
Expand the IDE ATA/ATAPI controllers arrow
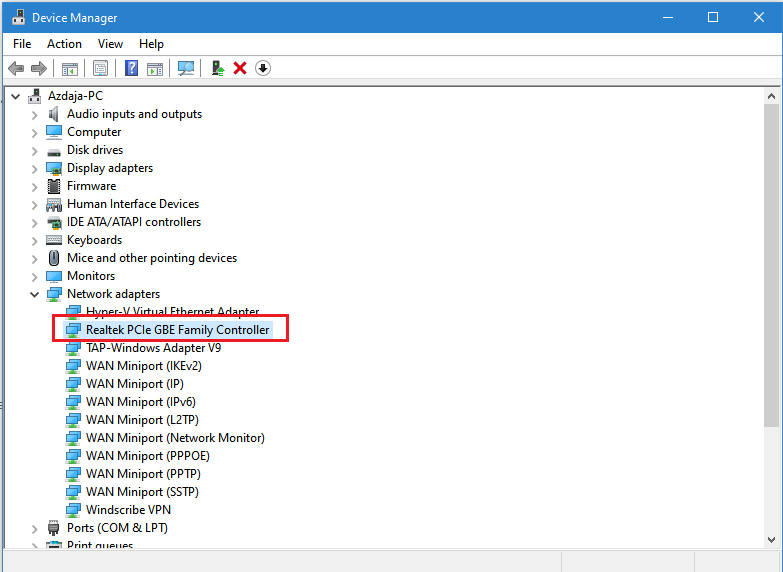pyautogui.click(x=34, y=222)
